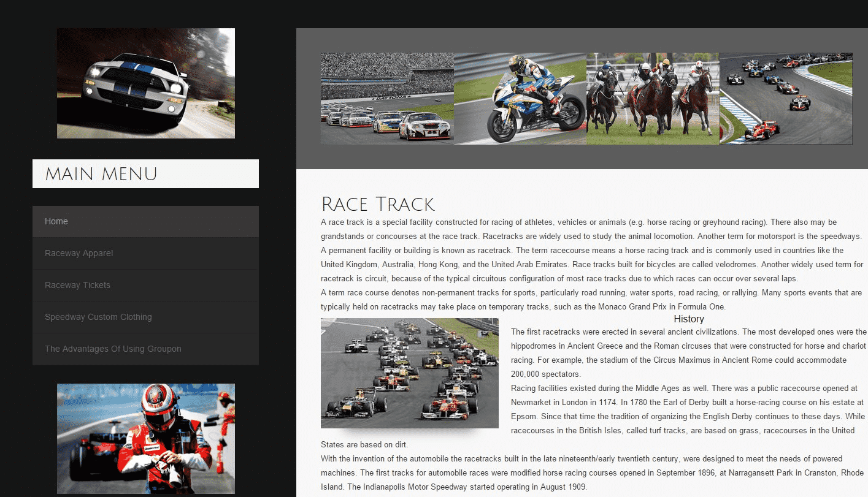This screenshot has height=497, width=868.
Task: Click the text starting "The first racetracks were erected"
Action: 687,352
